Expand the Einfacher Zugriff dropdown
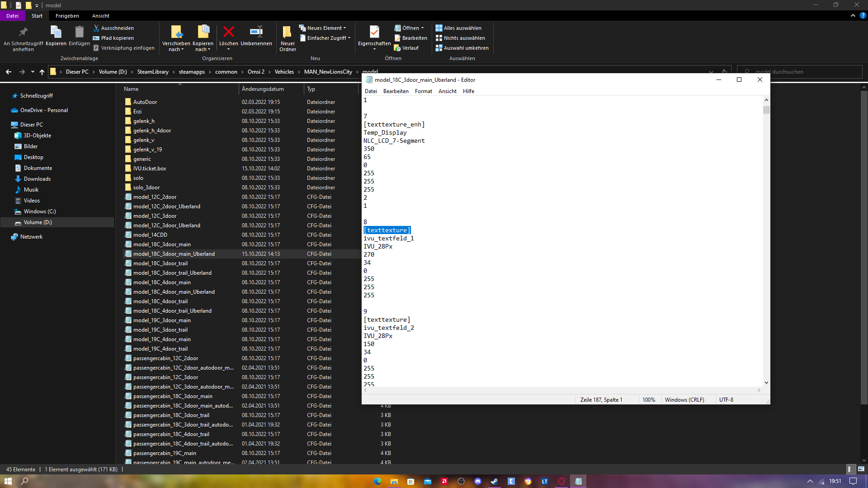Image resolution: width=868 pixels, height=488 pixels. 325,38
